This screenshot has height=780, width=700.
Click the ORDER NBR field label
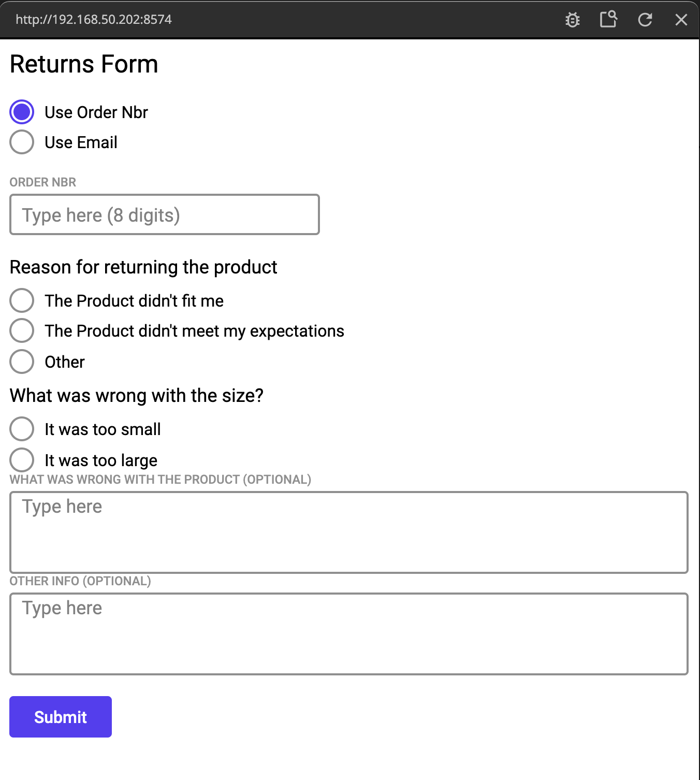[43, 182]
